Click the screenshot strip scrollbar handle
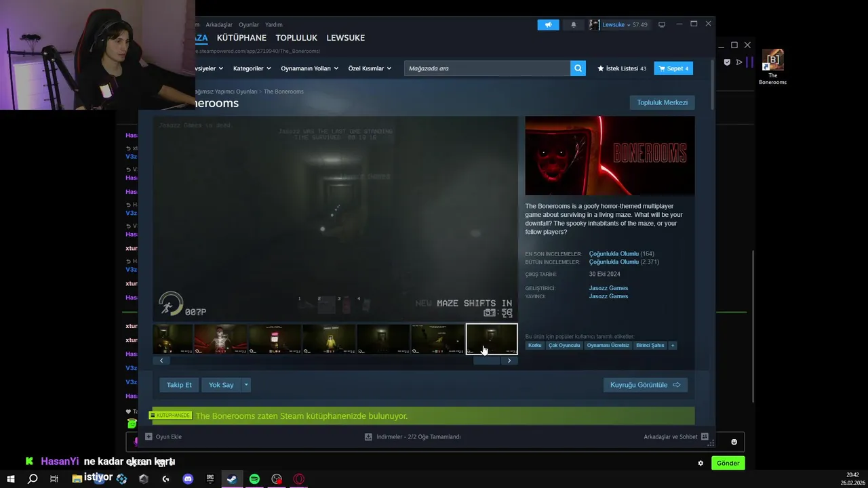Viewport: 868px width, 488px height. pos(486,361)
